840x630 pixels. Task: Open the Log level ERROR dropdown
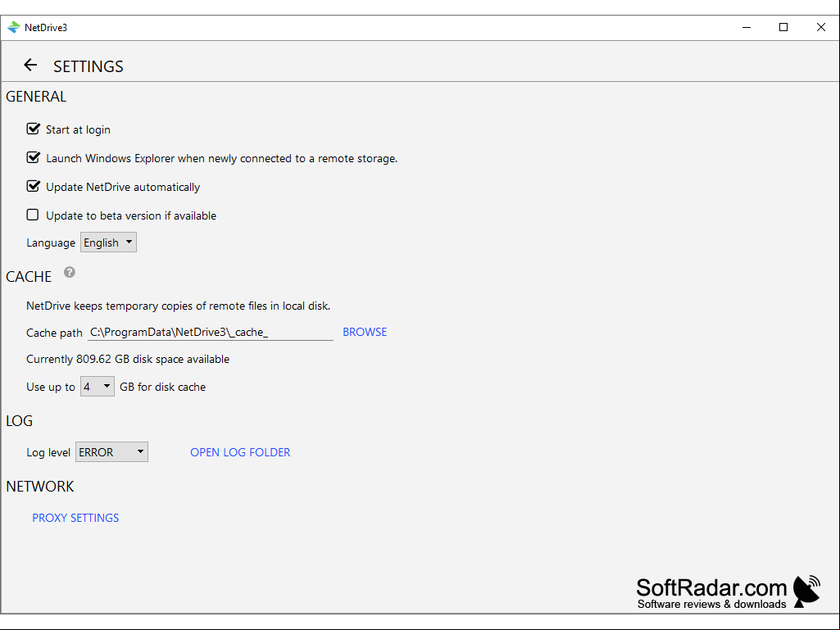[111, 451]
